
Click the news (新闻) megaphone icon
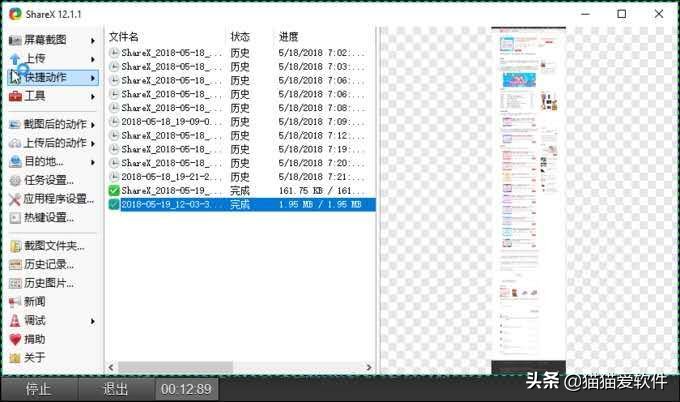[15, 302]
